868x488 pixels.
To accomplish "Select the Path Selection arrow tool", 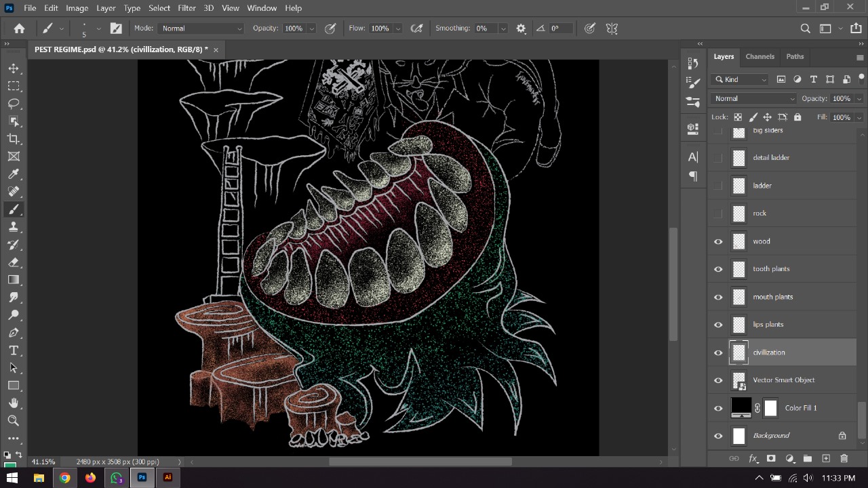I will pyautogui.click(x=14, y=368).
